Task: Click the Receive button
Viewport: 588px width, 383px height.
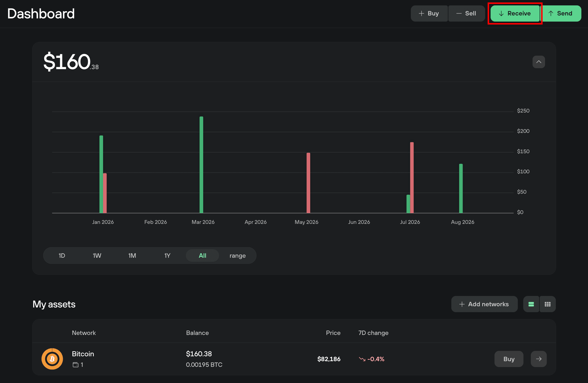Action: (515, 13)
